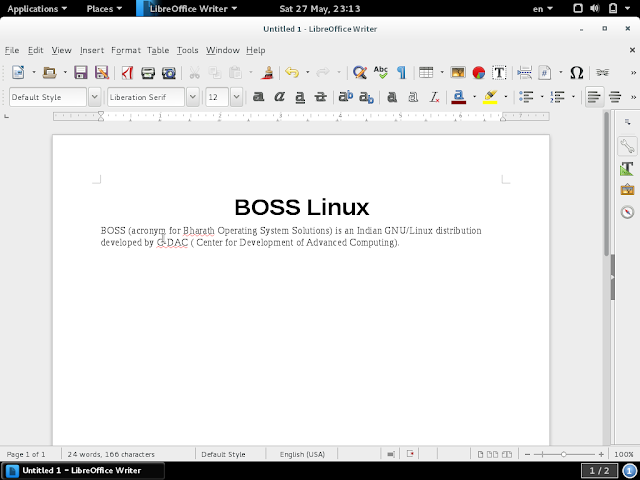Open the Insert menu
This screenshot has height=480, width=640.
point(92,50)
